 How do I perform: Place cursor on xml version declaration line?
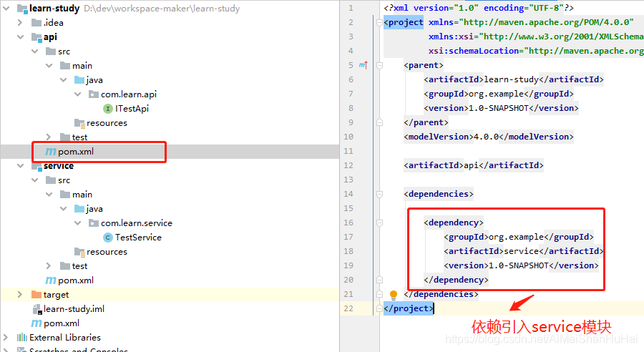point(479,8)
